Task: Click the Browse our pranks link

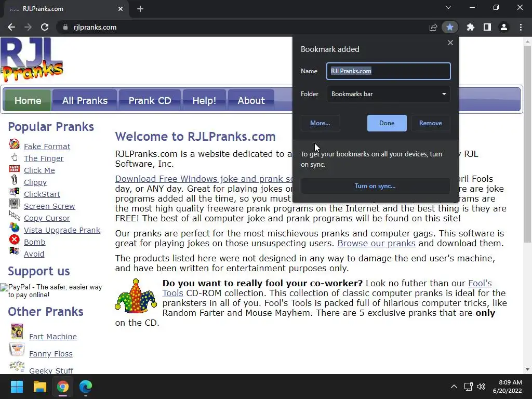Action: [376, 243]
